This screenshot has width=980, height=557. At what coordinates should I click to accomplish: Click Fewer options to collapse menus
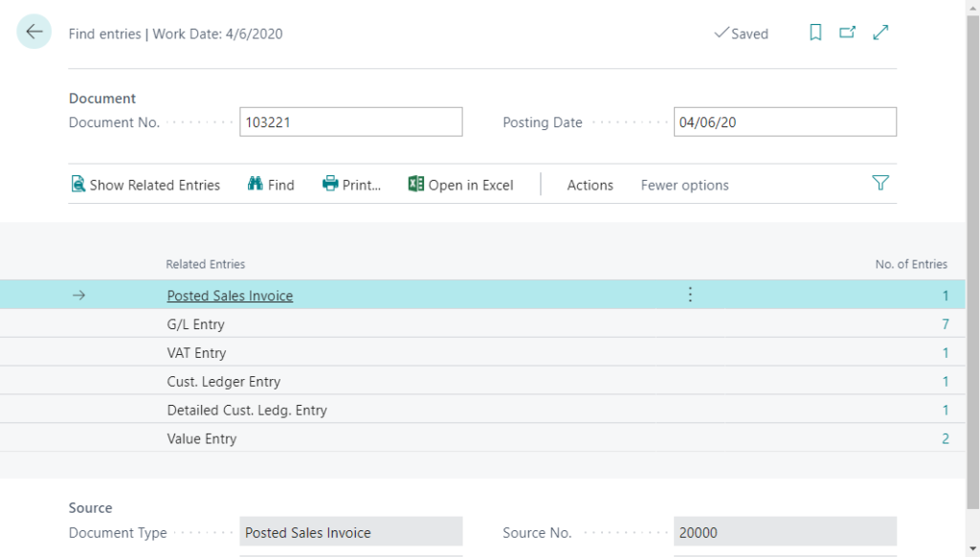684,185
